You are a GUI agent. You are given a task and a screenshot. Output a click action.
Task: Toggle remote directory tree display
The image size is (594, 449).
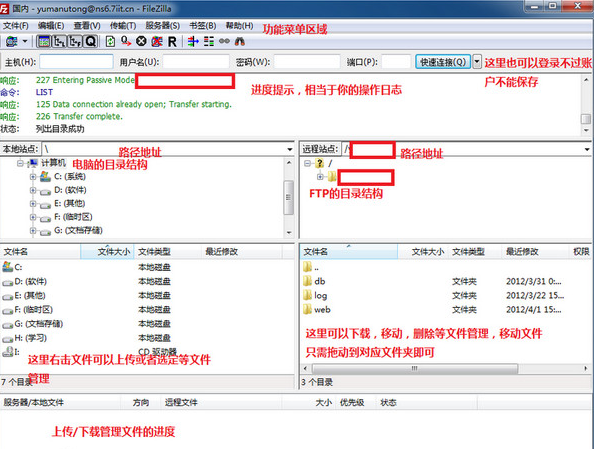coord(75,41)
